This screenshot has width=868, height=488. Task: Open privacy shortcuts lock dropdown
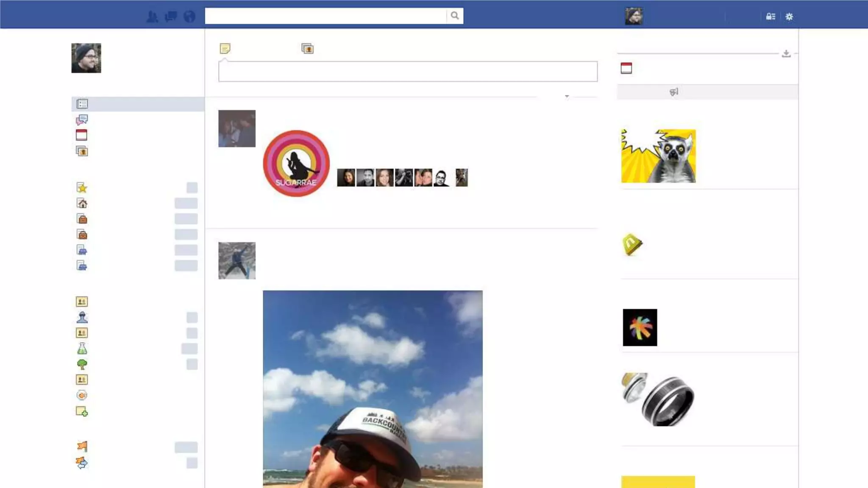771,17
